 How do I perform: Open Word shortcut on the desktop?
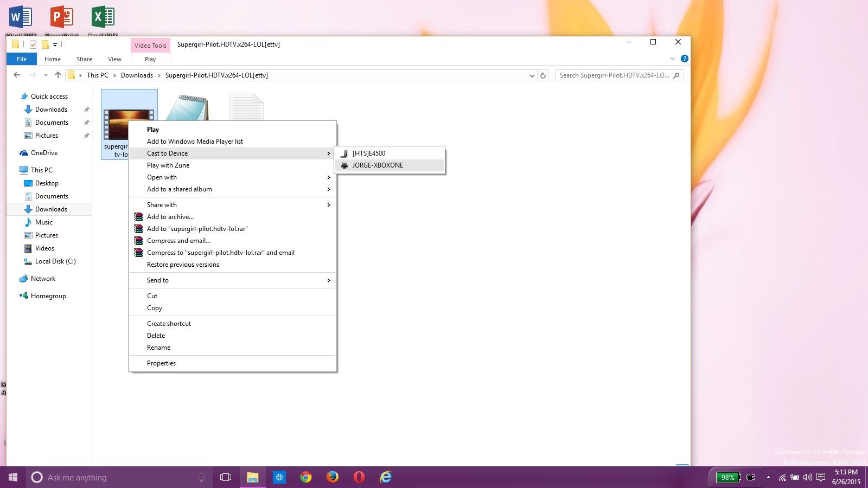(x=21, y=17)
